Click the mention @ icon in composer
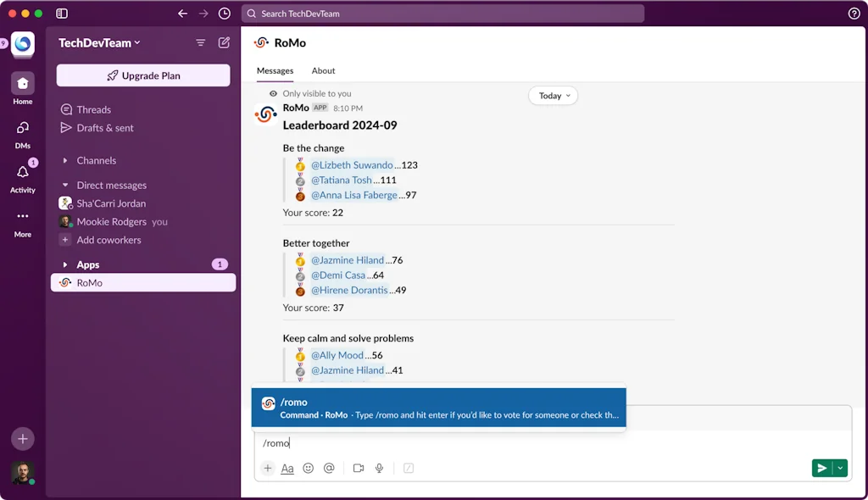The height and width of the screenshot is (500, 868). (x=329, y=468)
